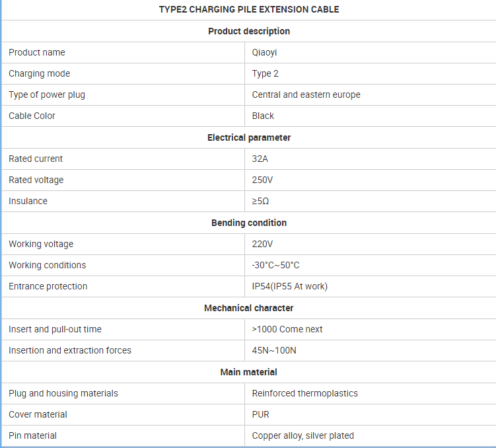Select the Copper alloy, silver plated cell
This screenshot has height=448, width=496.
(x=370, y=435)
